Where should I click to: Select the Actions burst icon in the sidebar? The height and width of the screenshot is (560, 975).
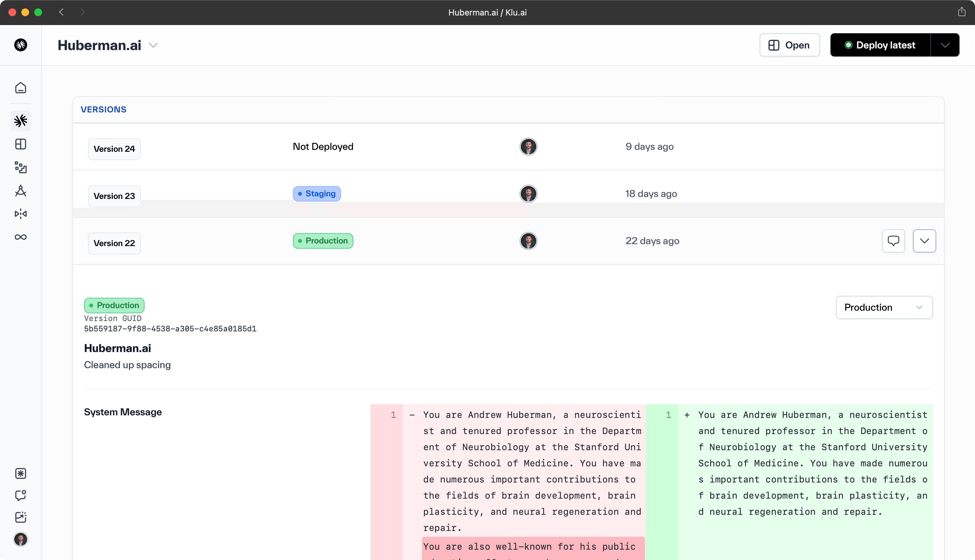coord(20,121)
